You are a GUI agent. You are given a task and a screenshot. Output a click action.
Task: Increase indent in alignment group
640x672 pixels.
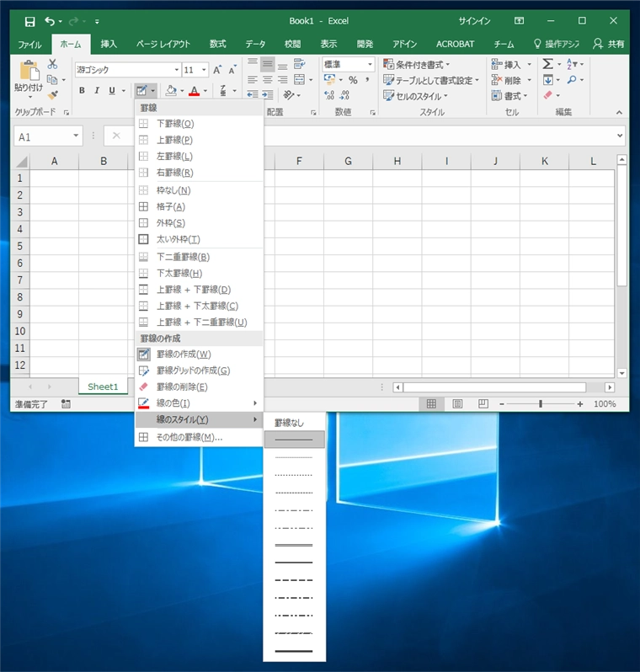(268, 94)
